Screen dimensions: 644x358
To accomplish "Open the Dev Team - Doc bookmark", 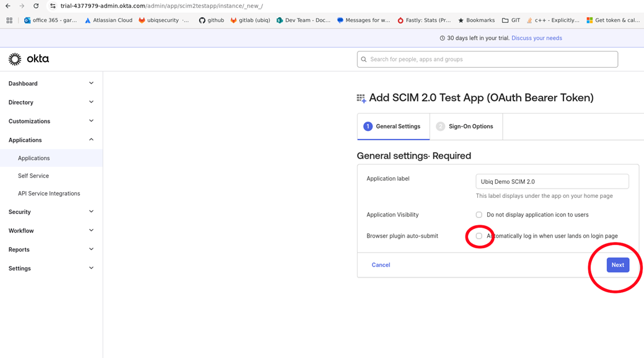I will tap(304, 20).
